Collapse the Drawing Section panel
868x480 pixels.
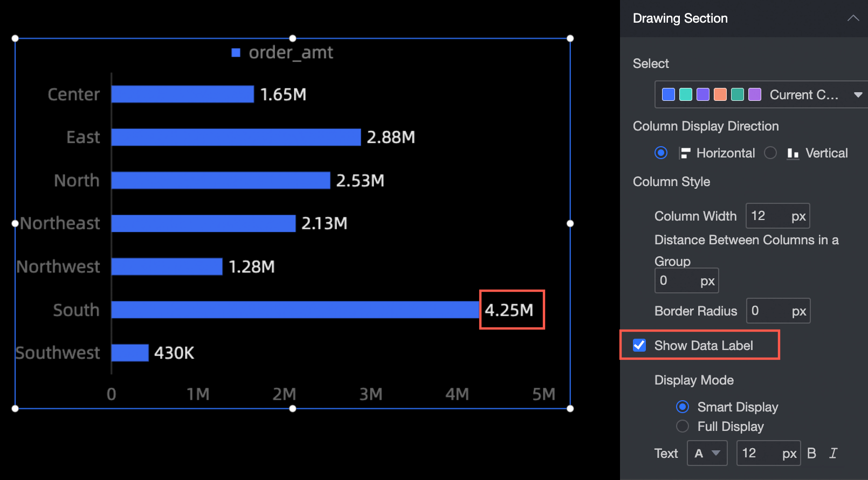point(853,18)
